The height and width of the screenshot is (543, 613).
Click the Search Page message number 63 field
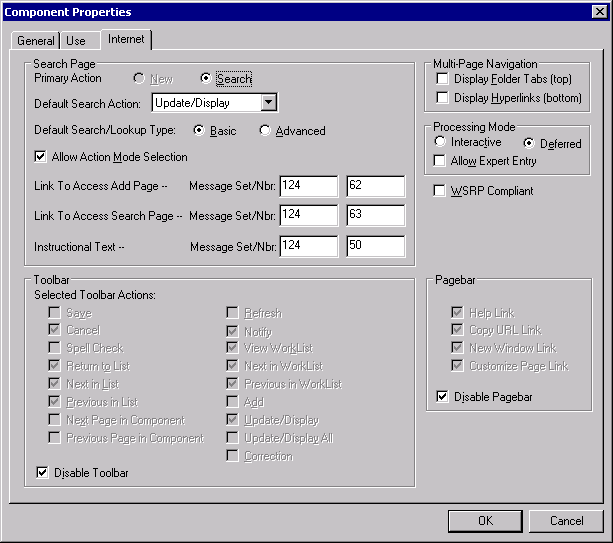[x=376, y=215]
